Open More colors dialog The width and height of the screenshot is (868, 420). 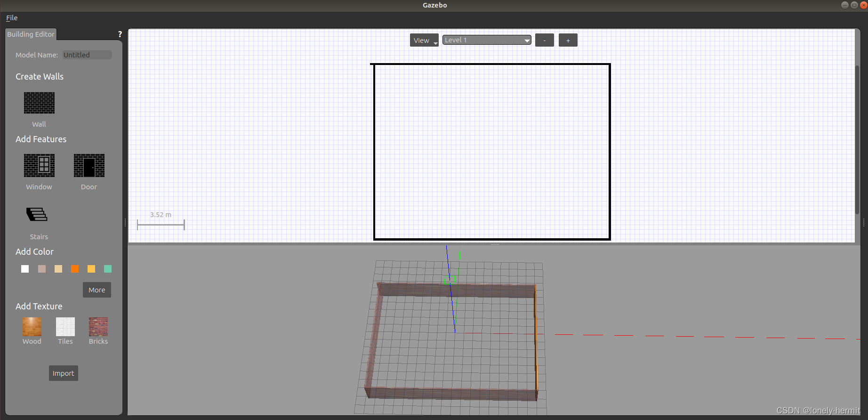point(97,290)
